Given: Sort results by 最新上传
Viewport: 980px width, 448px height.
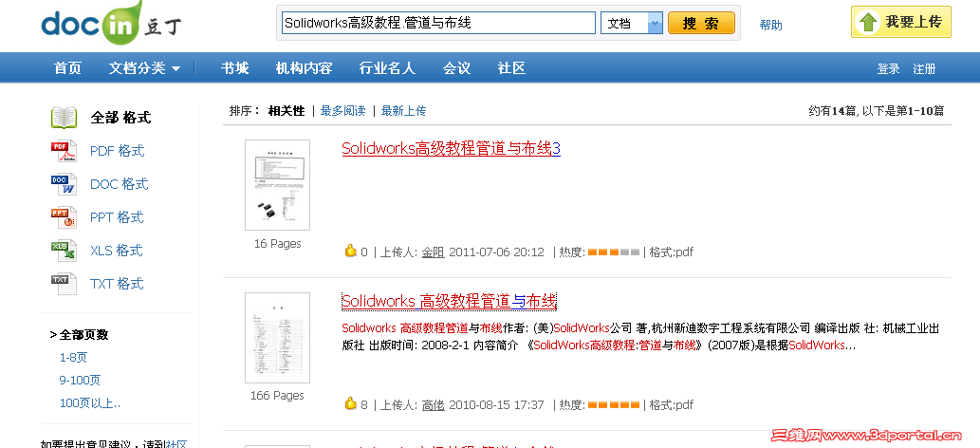Looking at the screenshot, I should pos(403,111).
